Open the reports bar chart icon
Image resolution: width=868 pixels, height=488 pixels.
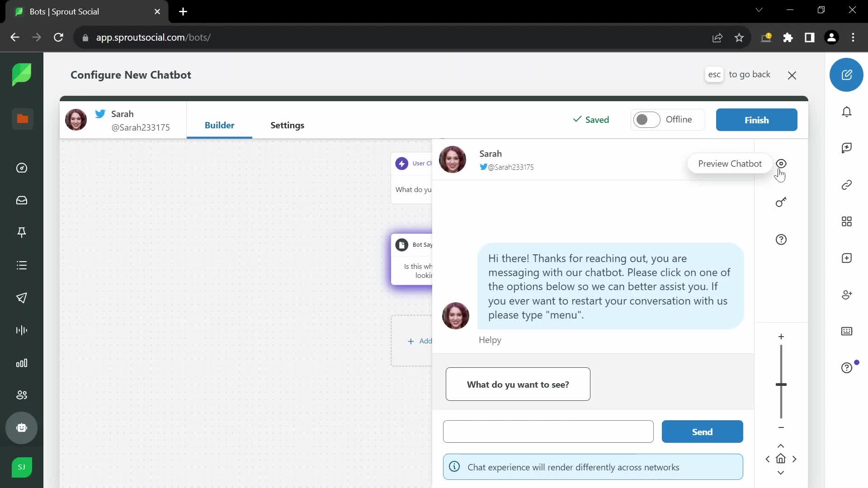coord(22,363)
